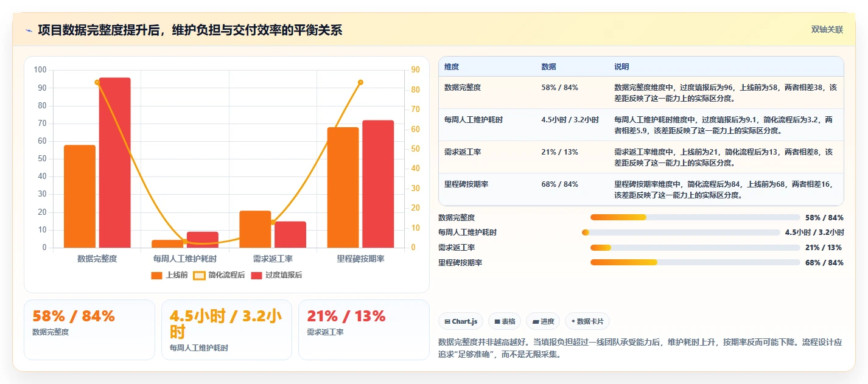The height and width of the screenshot is (384, 868).
Task: Click the 数据卡片 tag
Action: click(x=587, y=321)
